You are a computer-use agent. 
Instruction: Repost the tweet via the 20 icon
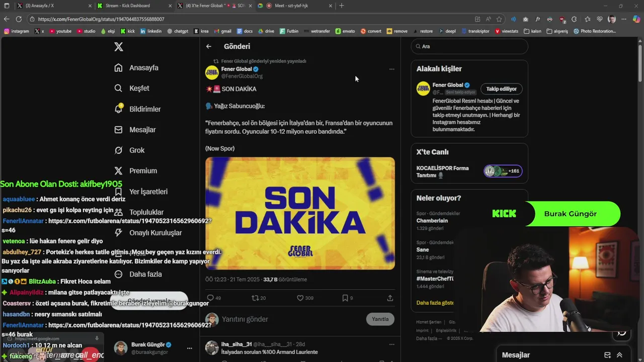[x=259, y=298]
